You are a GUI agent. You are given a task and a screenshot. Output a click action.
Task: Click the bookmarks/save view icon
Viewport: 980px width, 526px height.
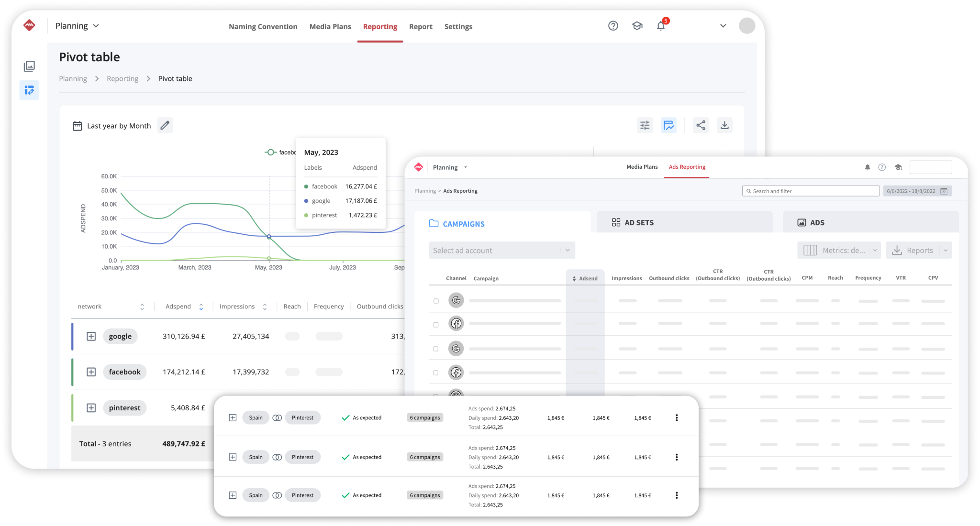[x=668, y=125]
